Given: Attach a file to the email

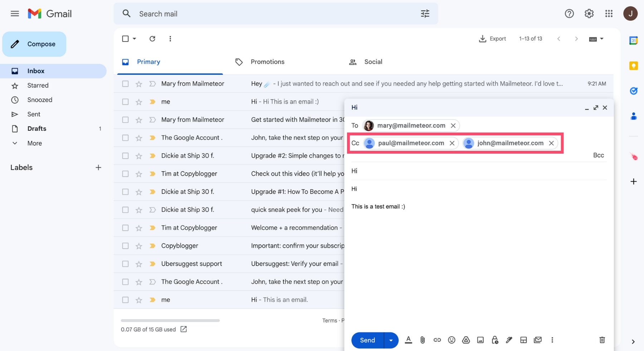Looking at the screenshot, I should [423, 340].
